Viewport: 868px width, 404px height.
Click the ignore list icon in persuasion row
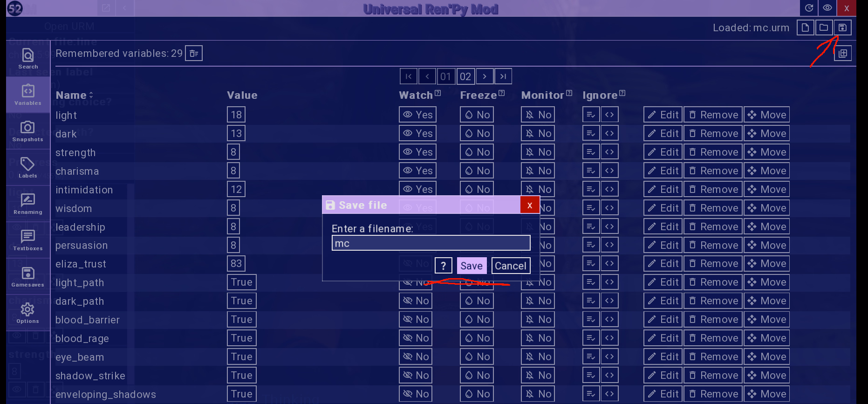(591, 245)
